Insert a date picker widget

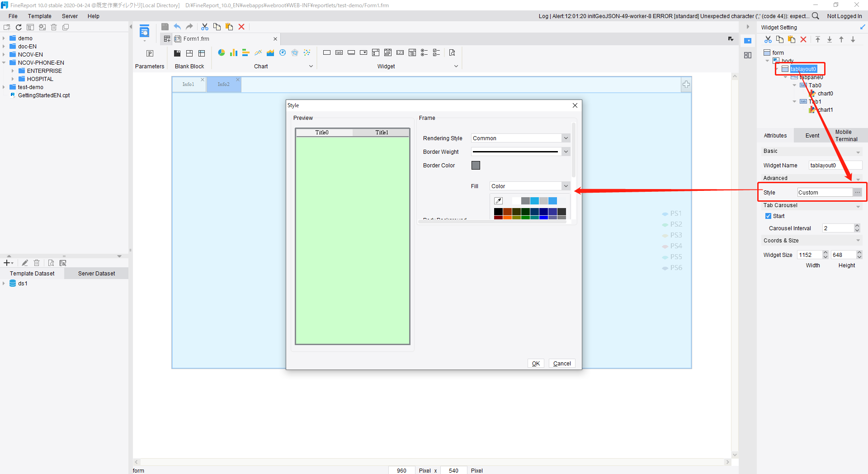click(387, 52)
